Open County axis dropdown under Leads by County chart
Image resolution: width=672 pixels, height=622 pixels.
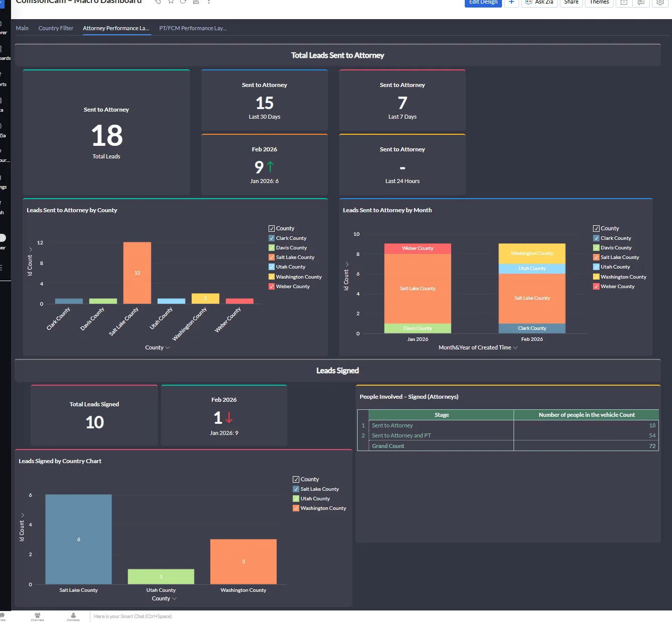click(x=157, y=347)
